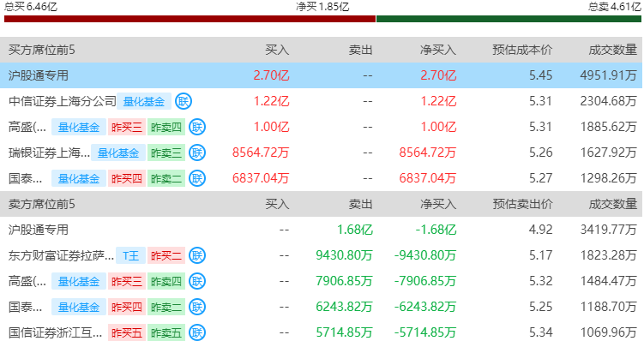Click 联 icon in buyer 国泰 row
This screenshot has width=644, height=341.
[197, 178]
